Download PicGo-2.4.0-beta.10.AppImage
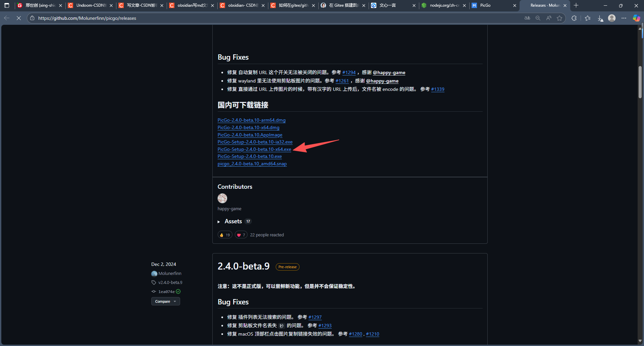The width and height of the screenshot is (644, 346). click(x=250, y=135)
